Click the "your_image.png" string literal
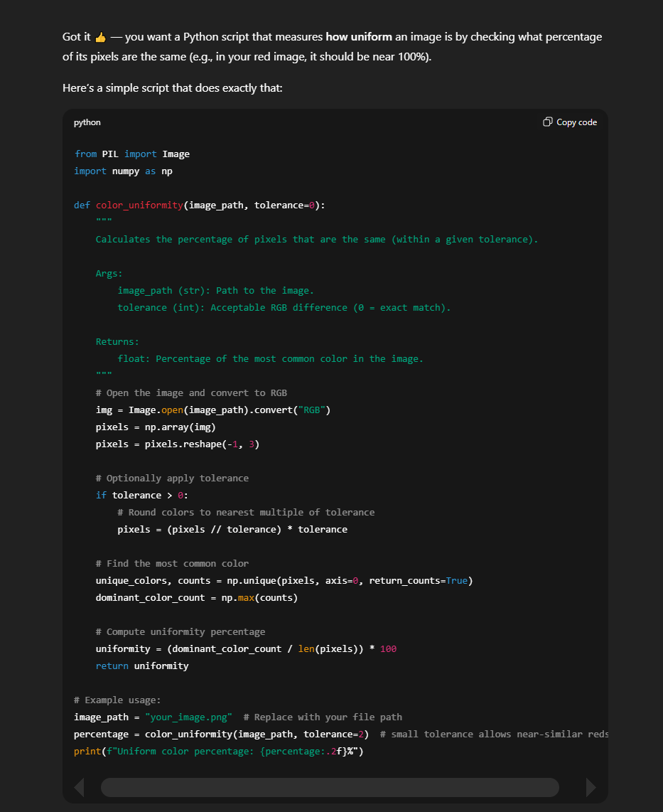This screenshot has width=663, height=812. pos(188,718)
